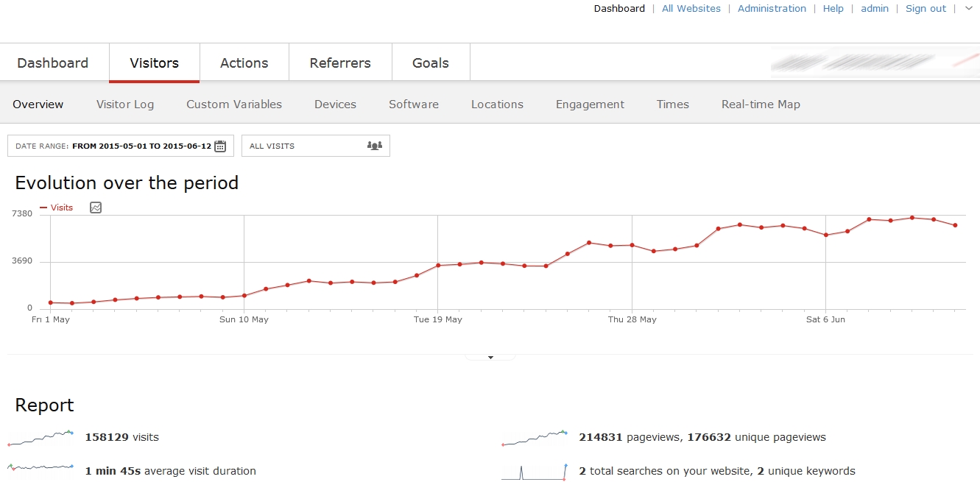Image resolution: width=980 pixels, height=482 pixels.
Task: Expand the graph footer arrow
Action: [x=490, y=358]
